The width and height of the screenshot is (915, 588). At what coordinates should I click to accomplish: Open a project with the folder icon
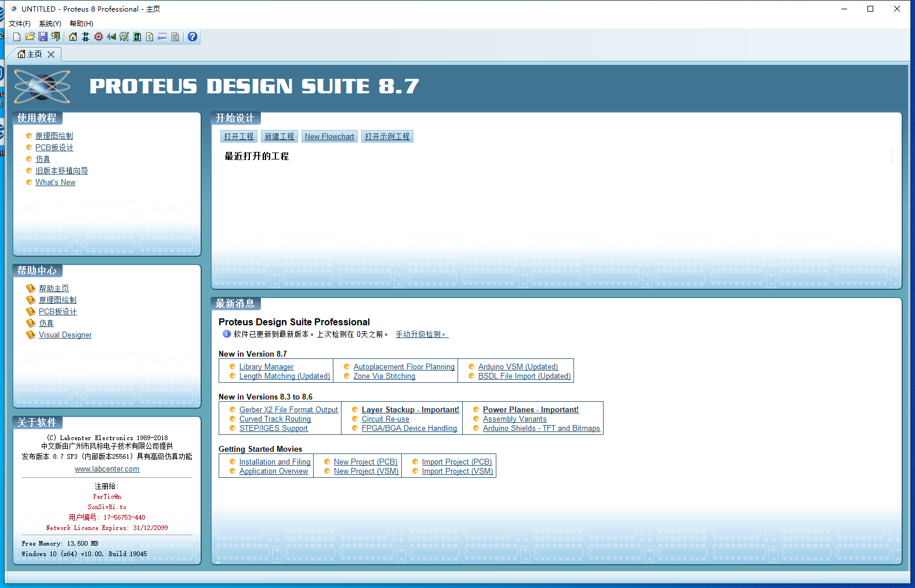pyautogui.click(x=30, y=37)
